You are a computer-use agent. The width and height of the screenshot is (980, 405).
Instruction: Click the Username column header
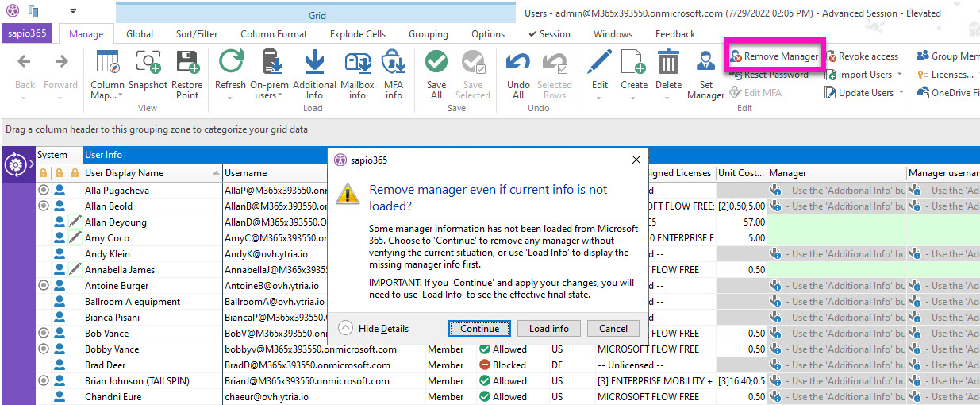275,172
